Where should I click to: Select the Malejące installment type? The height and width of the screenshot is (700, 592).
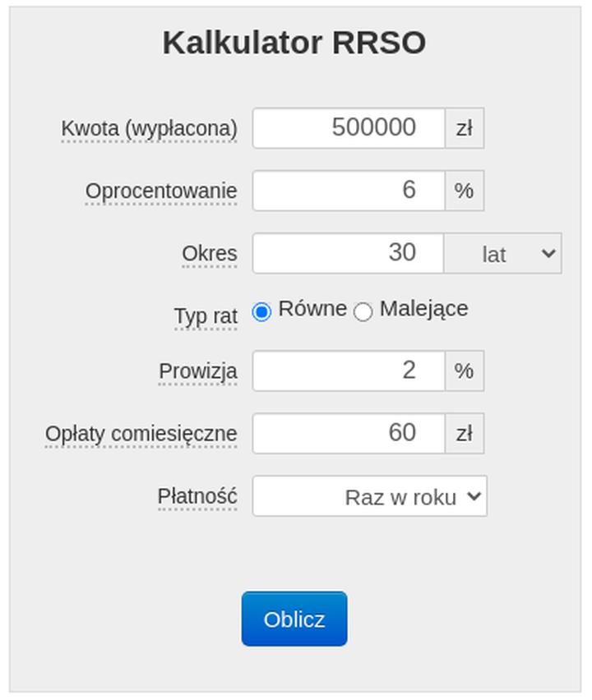click(x=364, y=310)
